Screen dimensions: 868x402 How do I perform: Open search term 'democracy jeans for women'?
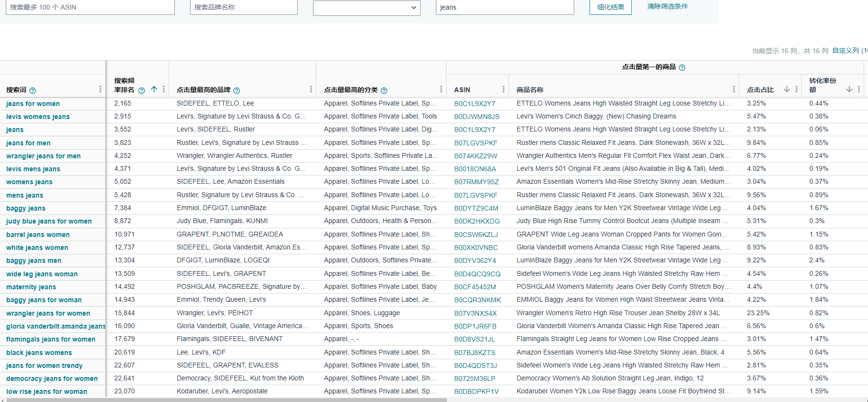point(52,378)
